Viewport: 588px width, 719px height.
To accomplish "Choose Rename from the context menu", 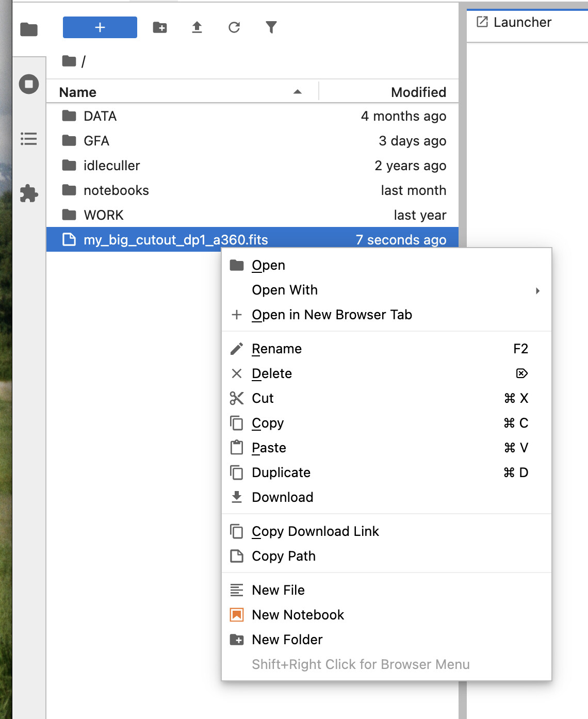I will click(x=276, y=349).
